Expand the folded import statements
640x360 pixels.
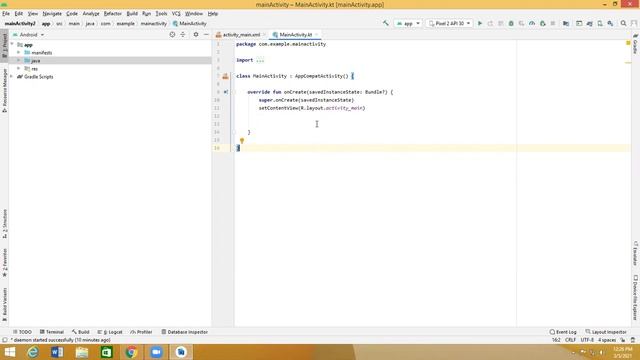coord(260,60)
